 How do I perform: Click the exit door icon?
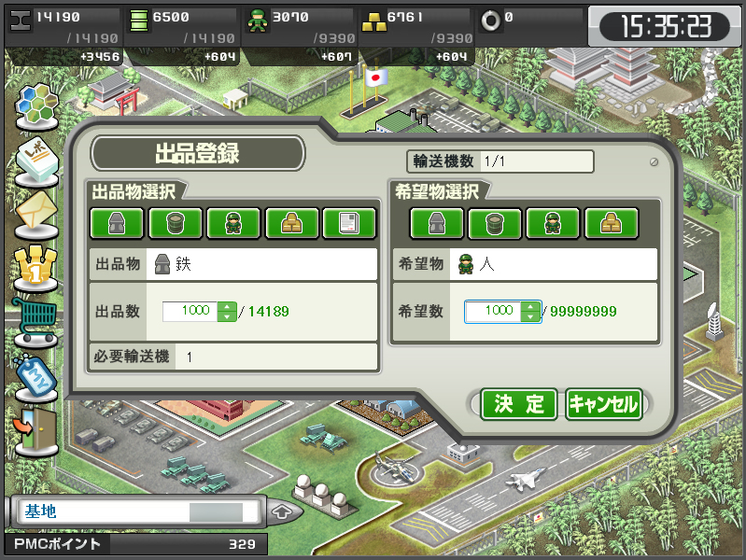pyautogui.click(x=36, y=431)
